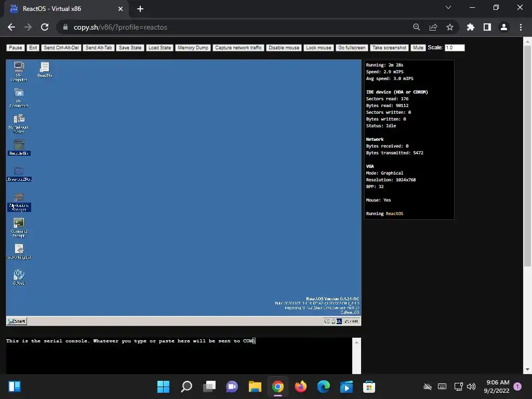
Task: Send Ctrl-Alt-Del to the emulator
Action: tap(61, 48)
